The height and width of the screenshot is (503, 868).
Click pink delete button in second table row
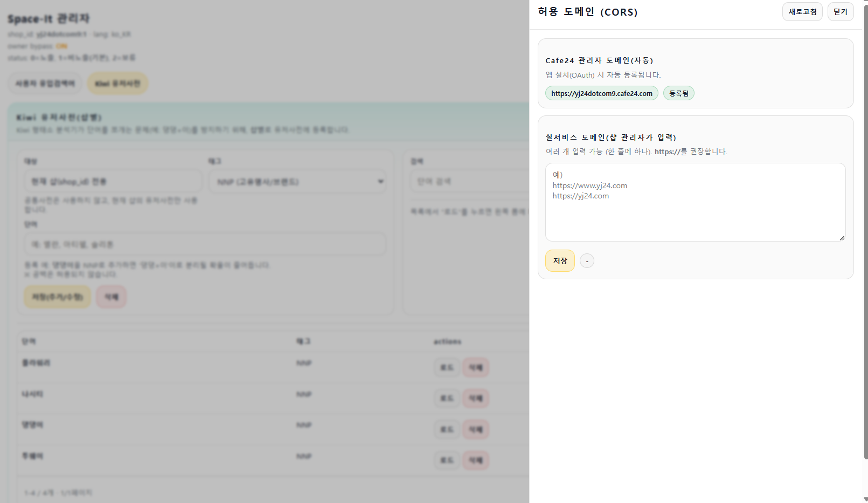tap(475, 398)
